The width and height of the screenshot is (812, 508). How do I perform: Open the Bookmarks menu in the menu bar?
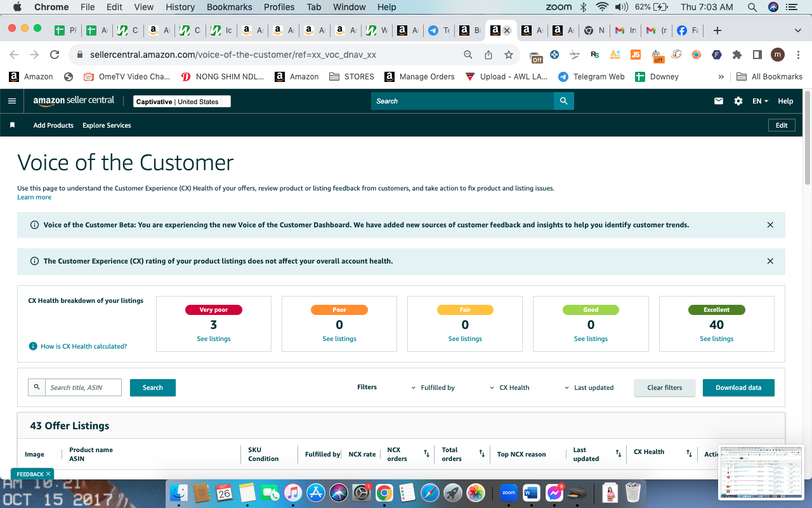point(230,7)
